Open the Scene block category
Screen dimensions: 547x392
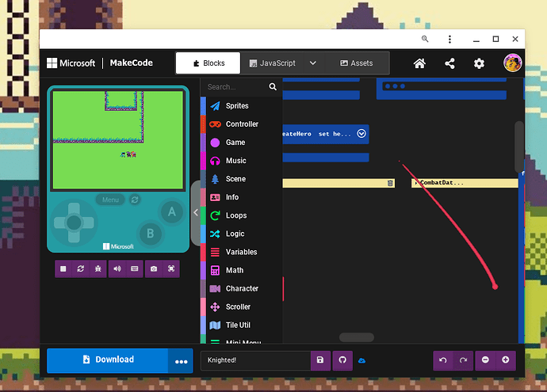242,179
